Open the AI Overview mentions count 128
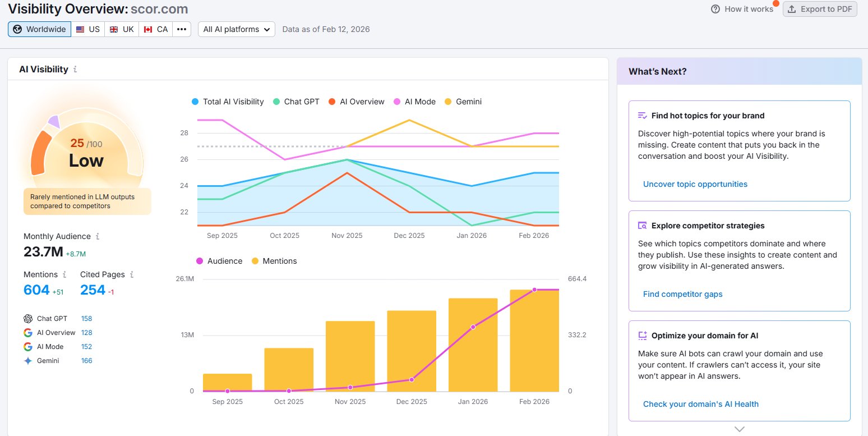Screen dimensions: 868x436 pyautogui.click(x=86, y=333)
